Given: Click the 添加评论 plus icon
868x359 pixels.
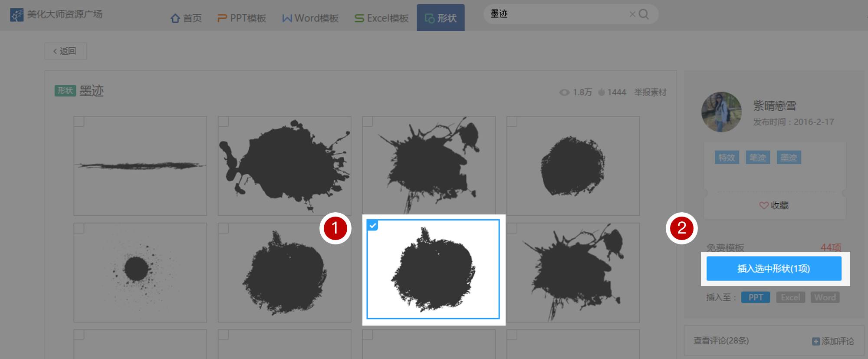Looking at the screenshot, I should 815,342.
